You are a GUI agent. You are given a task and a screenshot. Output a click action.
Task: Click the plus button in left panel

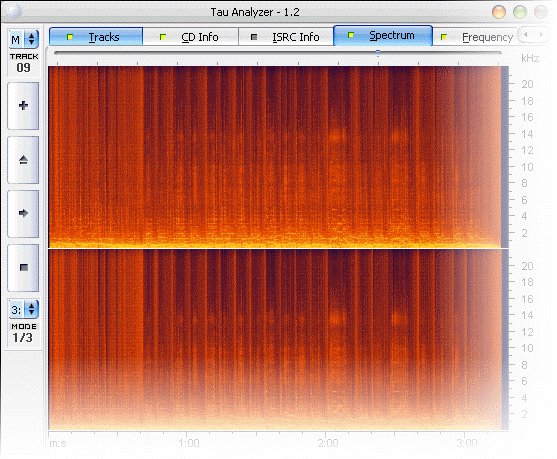(23, 106)
